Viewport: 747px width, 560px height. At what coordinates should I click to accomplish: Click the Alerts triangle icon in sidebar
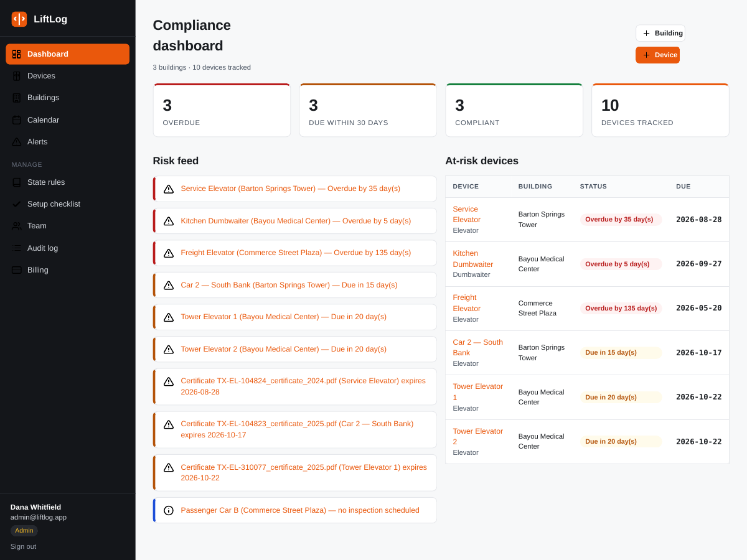[x=17, y=142]
